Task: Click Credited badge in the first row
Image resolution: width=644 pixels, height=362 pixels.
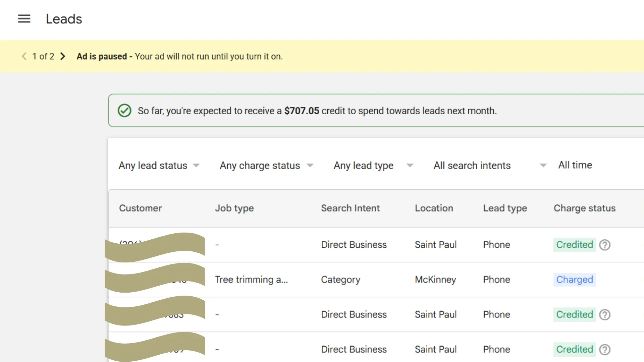Action: 575,245
